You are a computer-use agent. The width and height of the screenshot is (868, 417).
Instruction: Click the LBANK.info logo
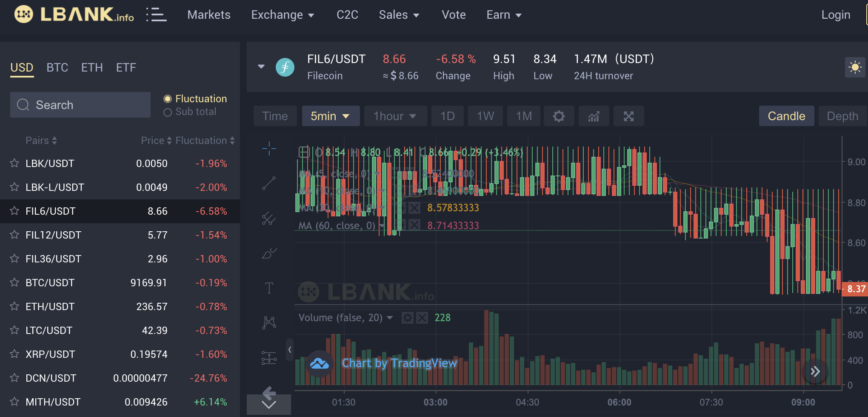pyautogui.click(x=74, y=14)
